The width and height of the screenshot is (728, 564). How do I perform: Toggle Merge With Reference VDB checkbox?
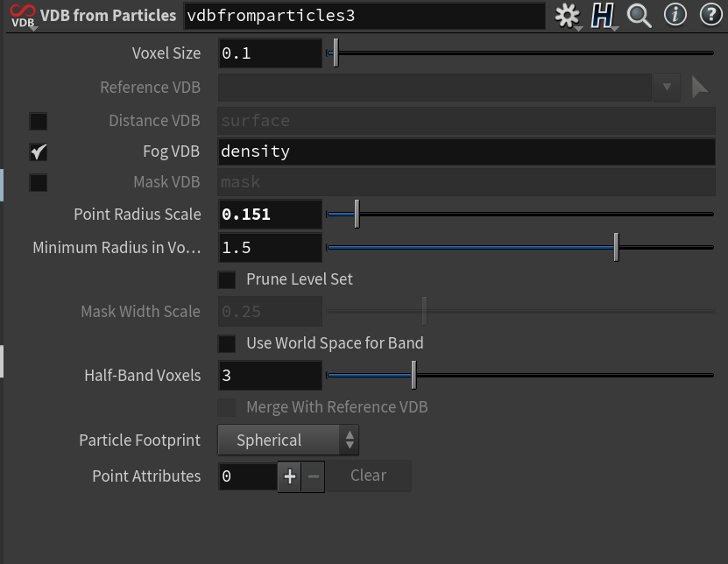[227, 407]
